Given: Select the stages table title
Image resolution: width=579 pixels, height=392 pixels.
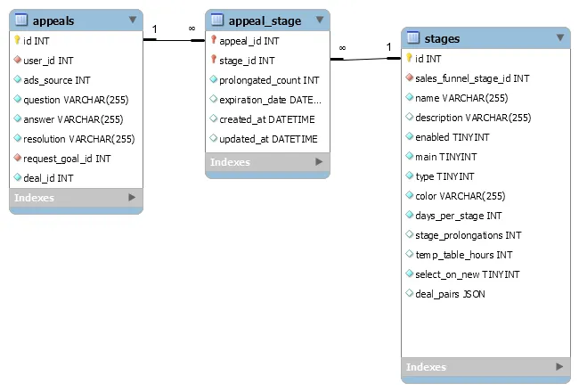Looking at the screenshot, I should tap(442, 38).
